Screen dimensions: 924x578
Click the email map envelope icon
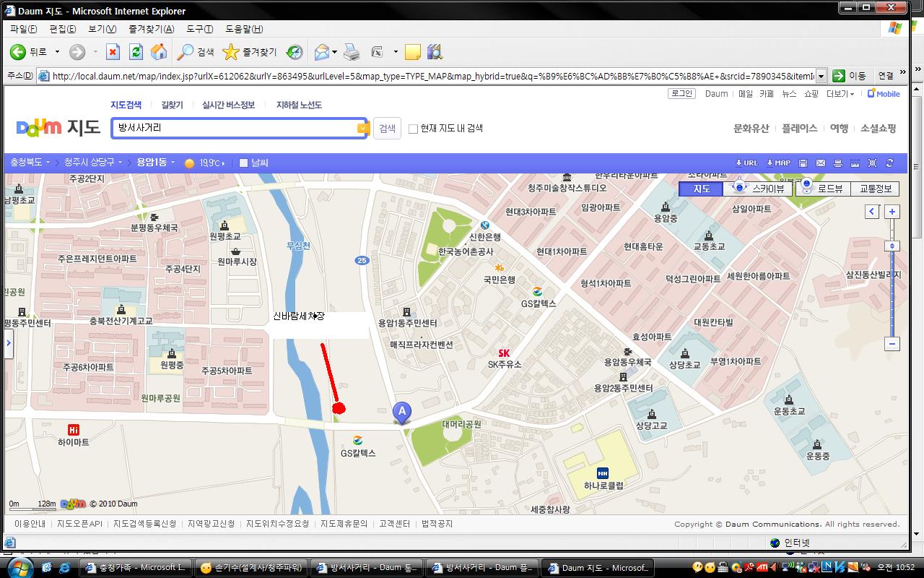click(x=820, y=163)
